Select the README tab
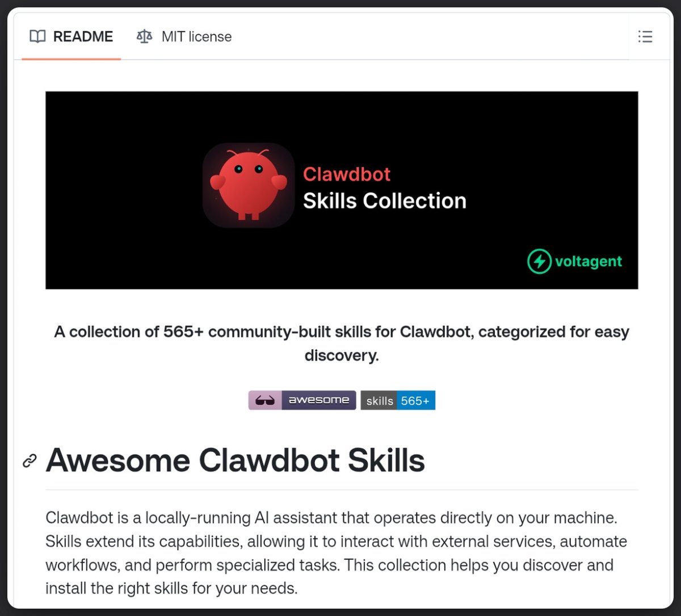 tap(83, 36)
